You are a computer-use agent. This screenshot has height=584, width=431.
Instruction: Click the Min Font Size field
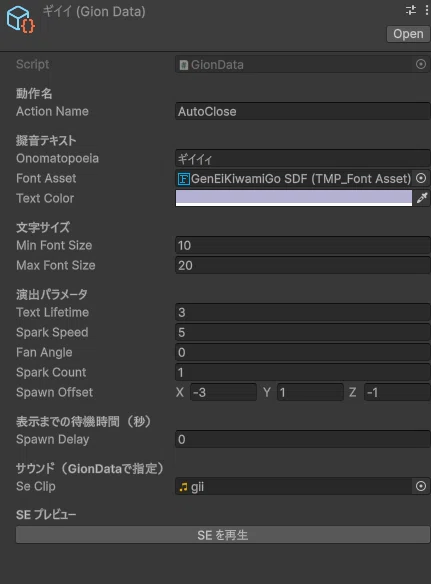[x=303, y=245]
